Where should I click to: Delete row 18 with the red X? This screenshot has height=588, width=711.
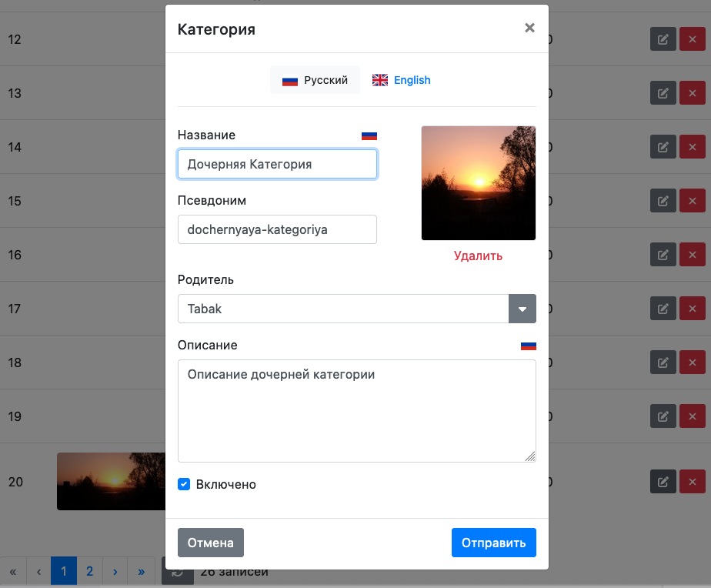click(x=692, y=362)
